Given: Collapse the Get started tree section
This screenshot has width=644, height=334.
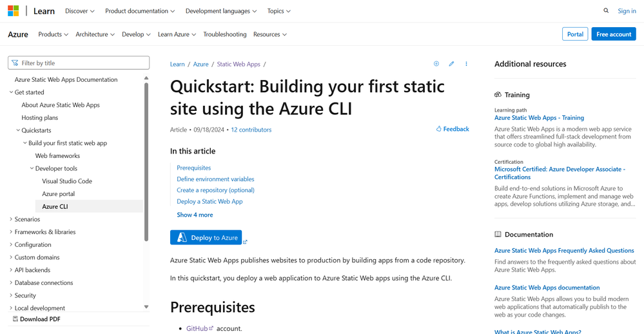Looking at the screenshot, I should [11, 92].
